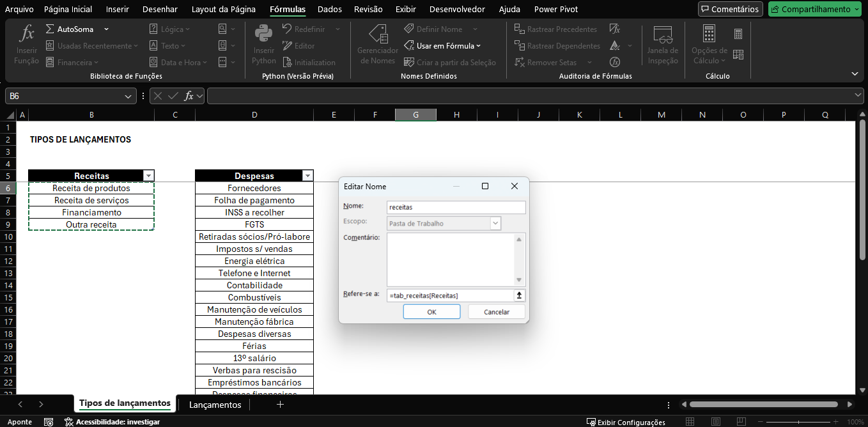
Task: Click the Comentários button
Action: click(731, 9)
